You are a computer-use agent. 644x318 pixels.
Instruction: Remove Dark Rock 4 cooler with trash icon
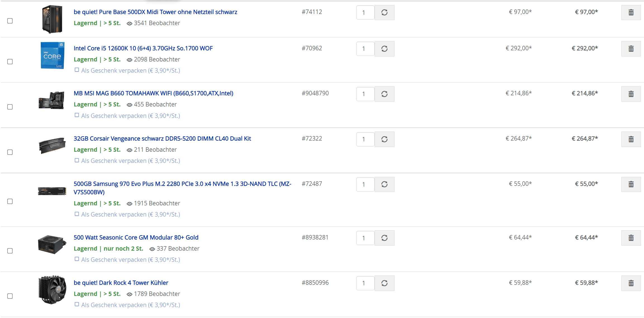pyautogui.click(x=631, y=283)
